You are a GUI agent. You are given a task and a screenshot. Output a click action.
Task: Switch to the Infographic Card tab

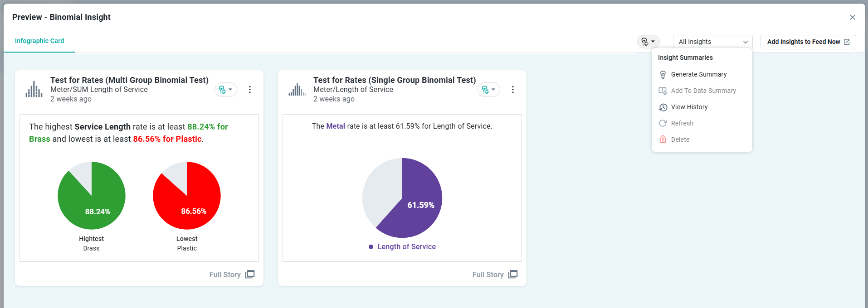[39, 41]
